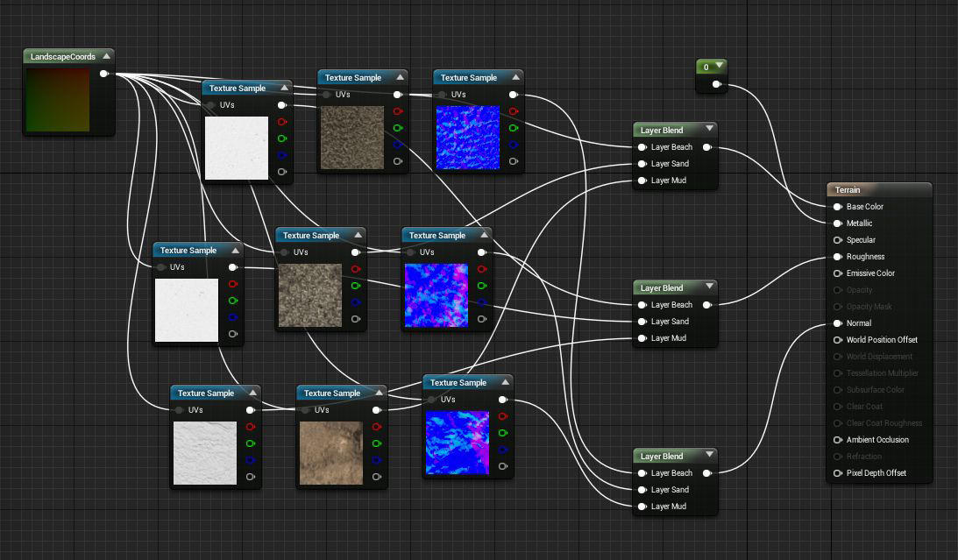The height and width of the screenshot is (560, 958).
Task: Click the bottom-row blue normal map preview
Action: pos(457,443)
